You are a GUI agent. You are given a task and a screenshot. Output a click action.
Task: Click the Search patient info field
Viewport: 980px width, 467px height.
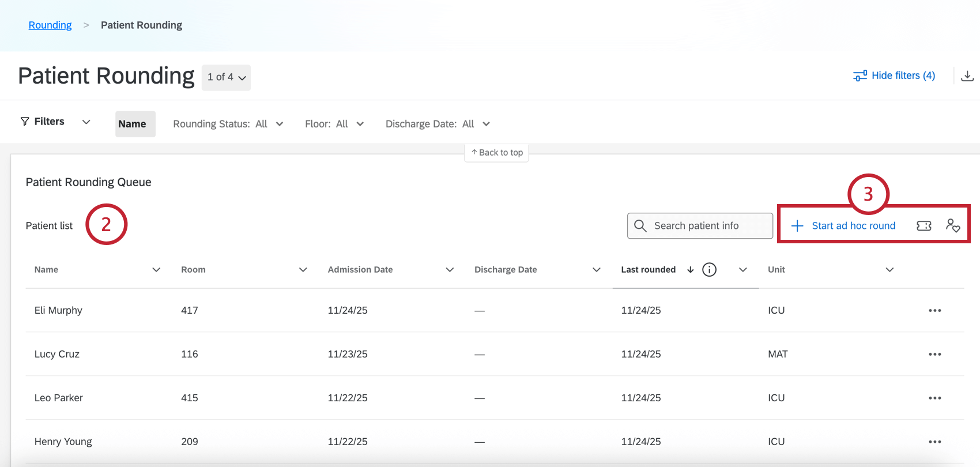[x=700, y=226]
